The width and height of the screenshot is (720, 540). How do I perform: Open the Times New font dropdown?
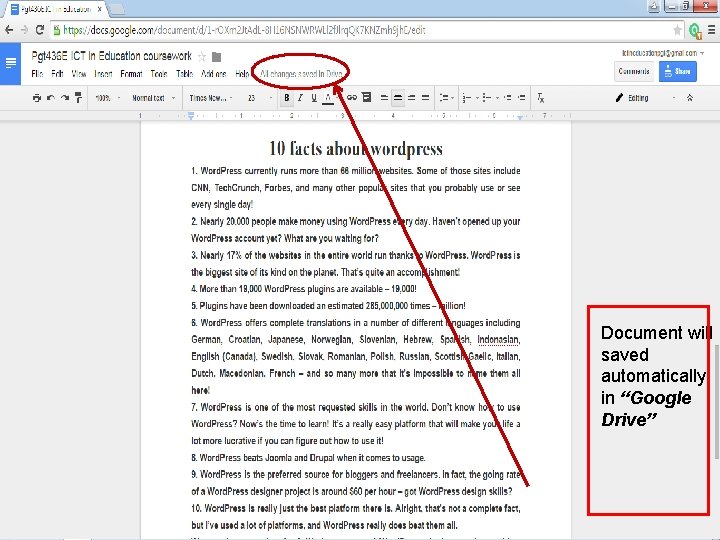211,98
